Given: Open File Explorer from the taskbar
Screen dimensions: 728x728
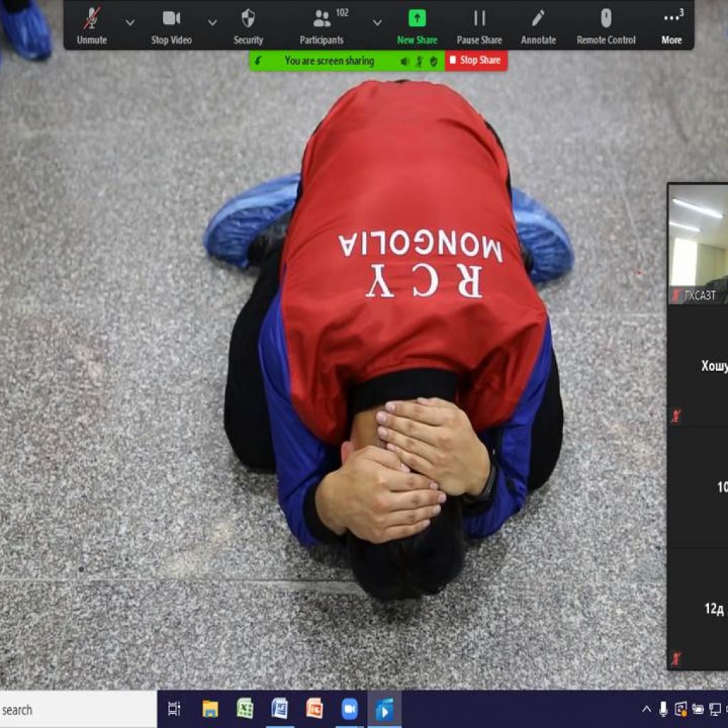Looking at the screenshot, I should point(210,709).
